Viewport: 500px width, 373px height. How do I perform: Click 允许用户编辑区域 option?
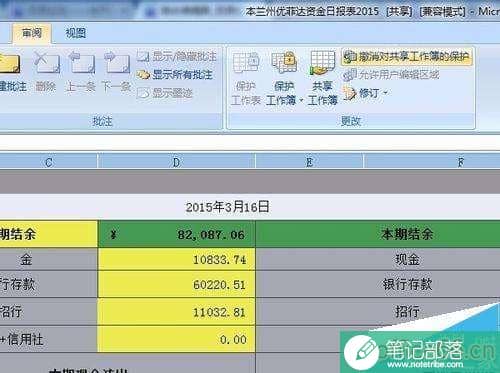(391, 75)
